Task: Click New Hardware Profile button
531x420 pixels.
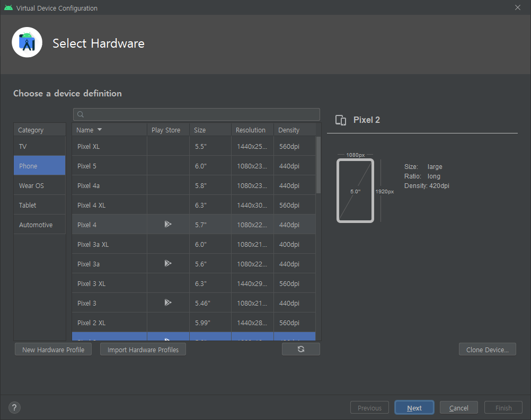Action: click(53, 350)
